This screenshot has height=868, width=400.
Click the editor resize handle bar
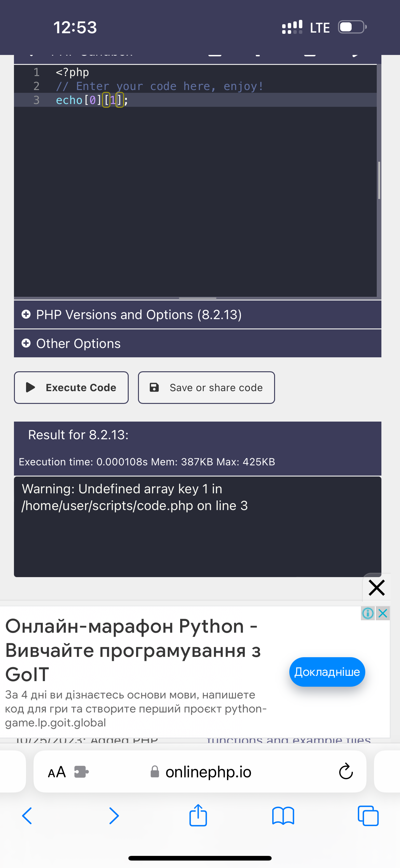[x=198, y=298]
